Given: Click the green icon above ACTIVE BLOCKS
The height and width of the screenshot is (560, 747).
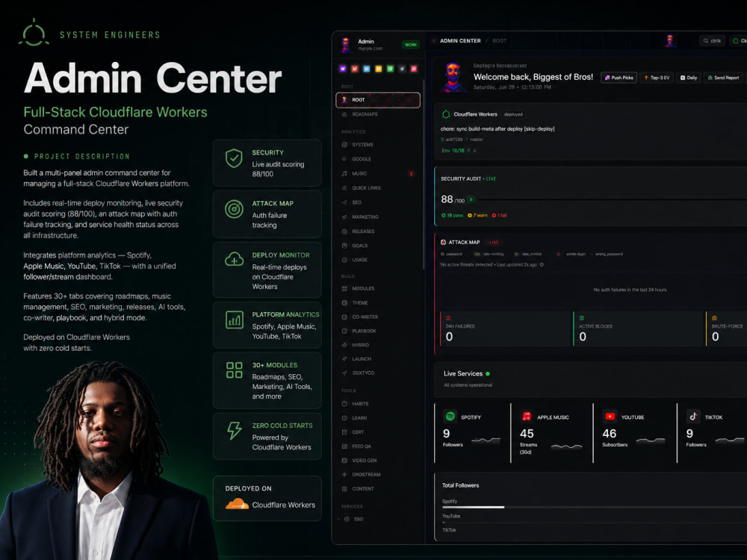Looking at the screenshot, I should click(582, 317).
